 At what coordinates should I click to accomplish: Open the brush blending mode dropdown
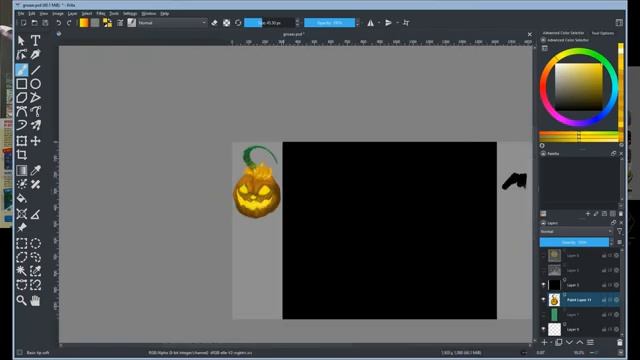pos(172,23)
